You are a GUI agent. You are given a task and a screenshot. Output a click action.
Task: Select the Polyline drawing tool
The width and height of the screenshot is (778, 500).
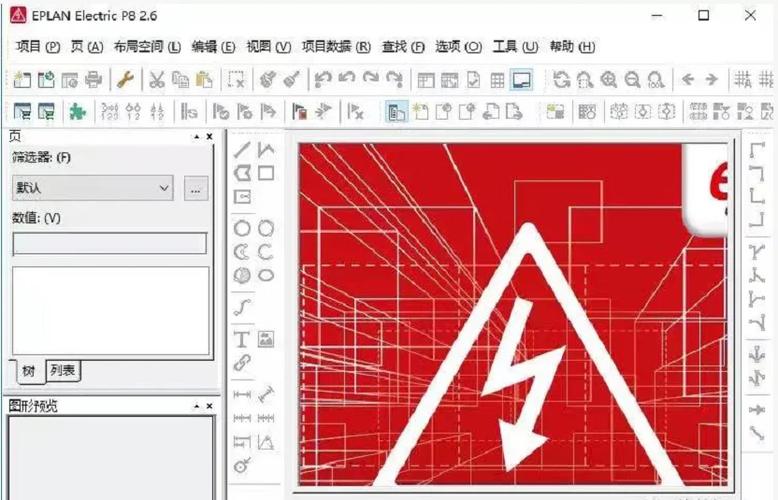(x=266, y=149)
